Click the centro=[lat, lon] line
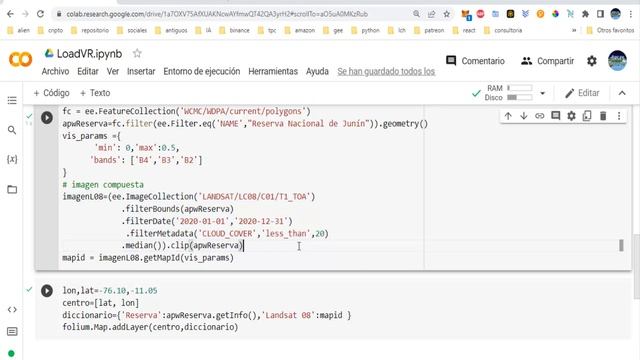640x360 pixels. pos(100,303)
